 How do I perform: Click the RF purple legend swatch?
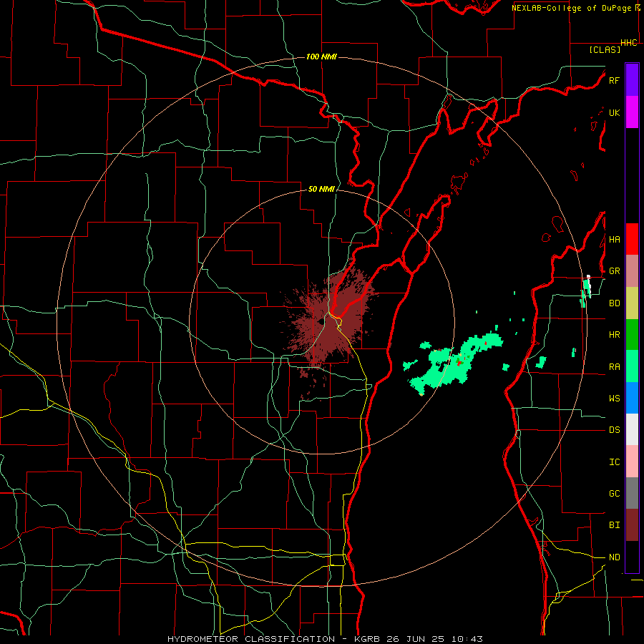pyautogui.click(x=632, y=80)
